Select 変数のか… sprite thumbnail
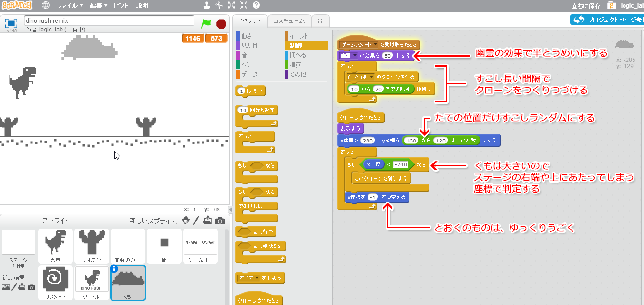 click(128, 246)
